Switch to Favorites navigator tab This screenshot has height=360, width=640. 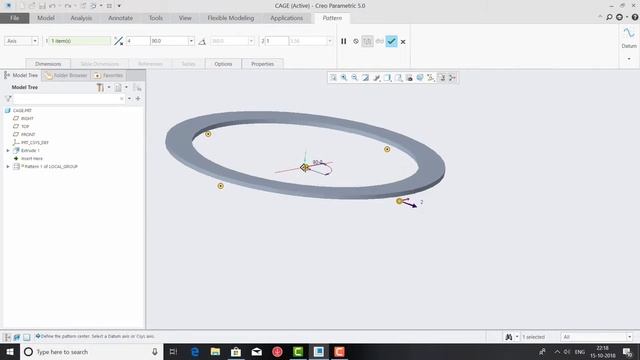click(x=109, y=75)
